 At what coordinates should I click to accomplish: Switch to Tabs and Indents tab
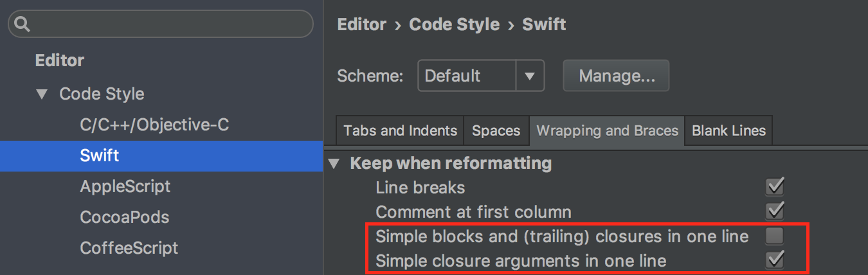(x=400, y=131)
